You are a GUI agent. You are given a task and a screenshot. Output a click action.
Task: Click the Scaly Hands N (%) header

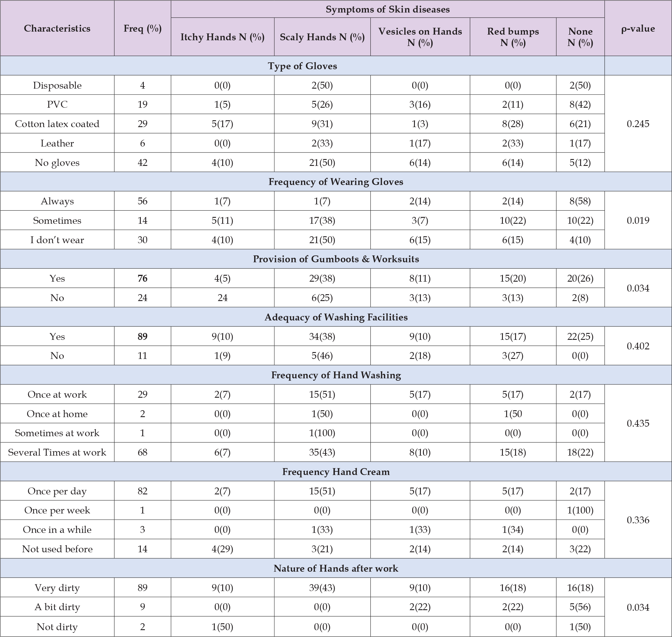(x=322, y=37)
